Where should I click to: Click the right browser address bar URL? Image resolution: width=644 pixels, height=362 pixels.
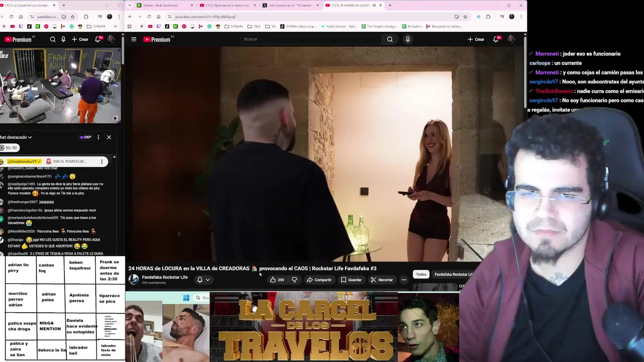205,17
